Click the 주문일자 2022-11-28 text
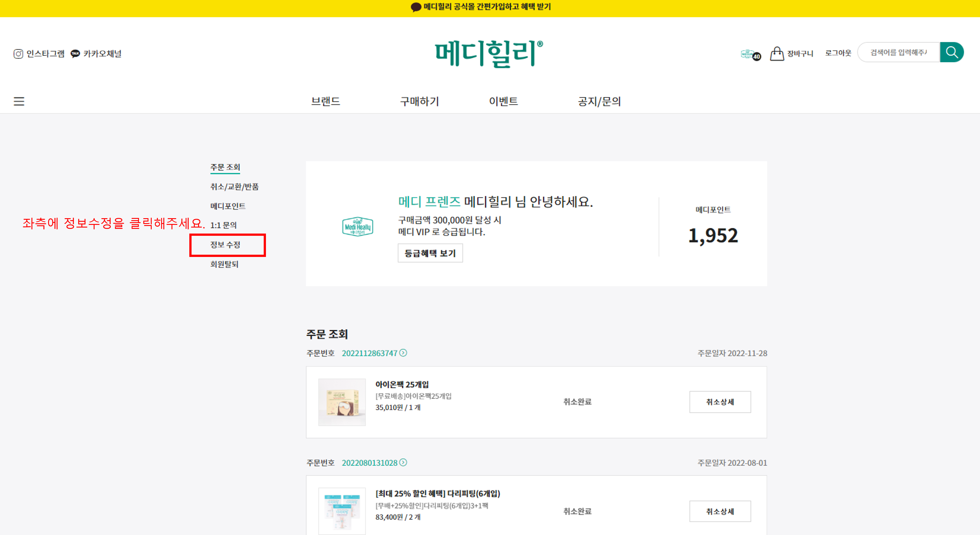The width and height of the screenshot is (980, 535). tap(732, 353)
